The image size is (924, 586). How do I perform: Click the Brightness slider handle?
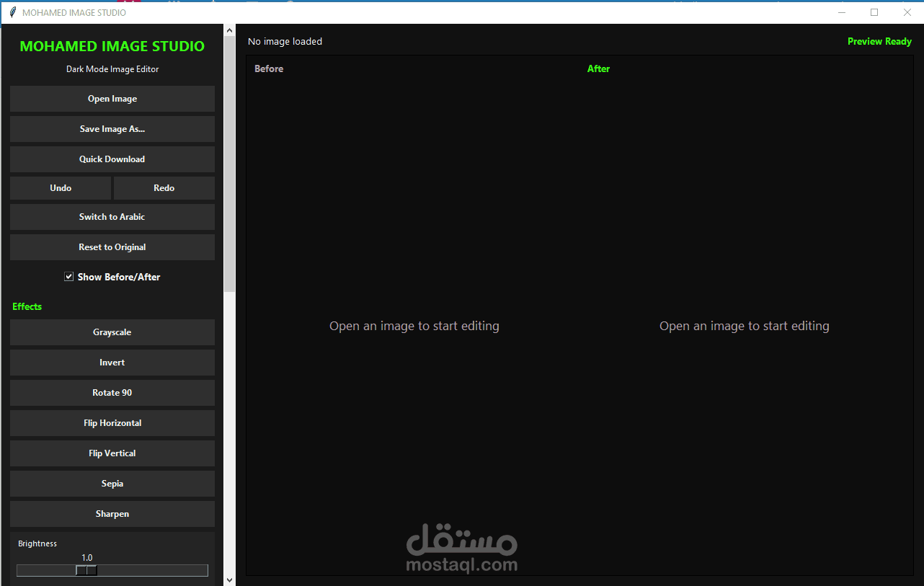86,570
